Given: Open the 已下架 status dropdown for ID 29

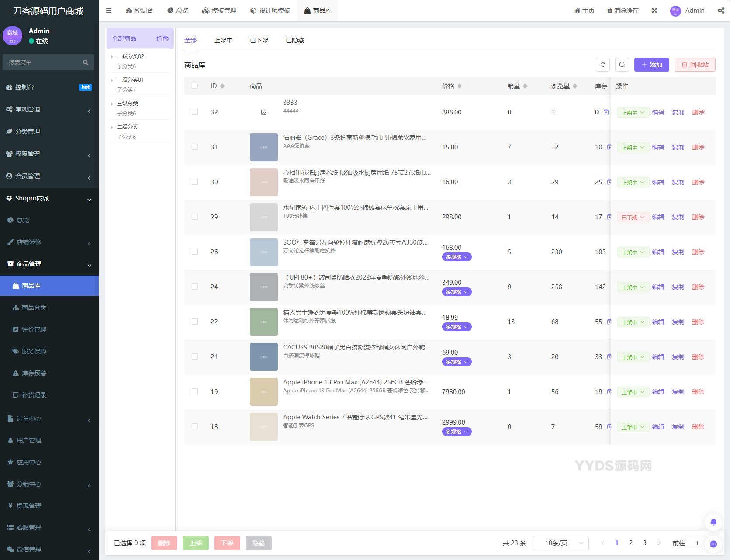Looking at the screenshot, I should pyautogui.click(x=633, y=218).
